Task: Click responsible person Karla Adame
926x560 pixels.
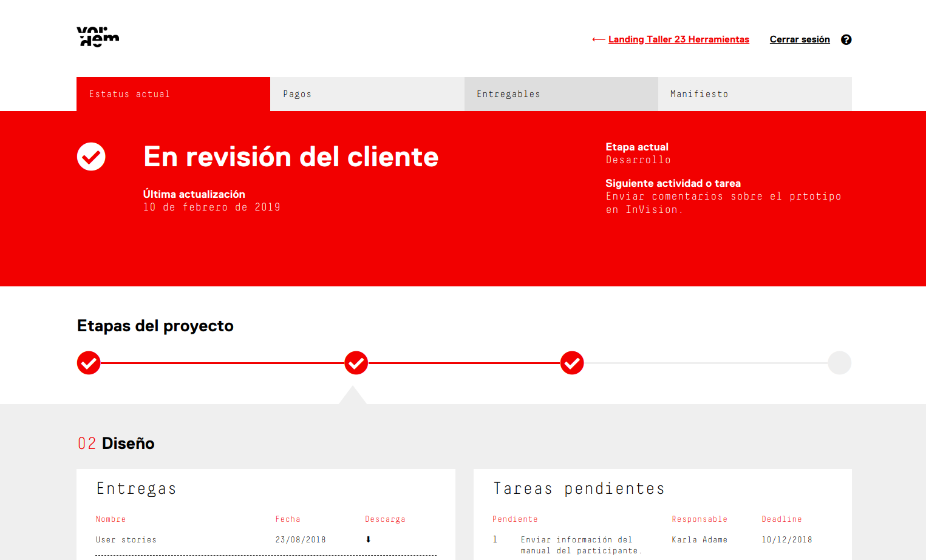Action: point(700,540)
